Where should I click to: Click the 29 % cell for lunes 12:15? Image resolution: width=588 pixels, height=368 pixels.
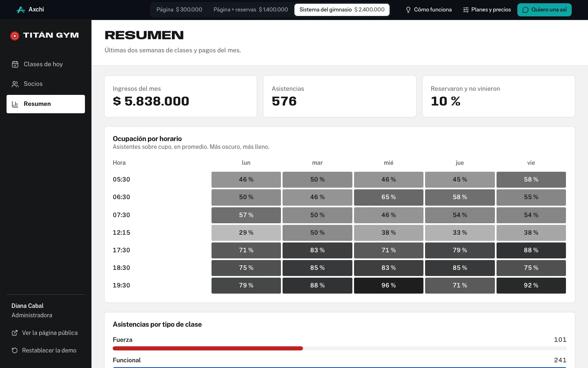246,233
